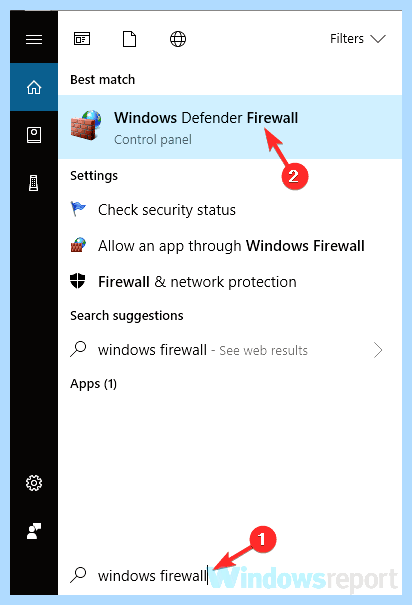This screenshot has width=412, height=605.
Task: Expand windows firewall web results chevron
Action: 378,350
